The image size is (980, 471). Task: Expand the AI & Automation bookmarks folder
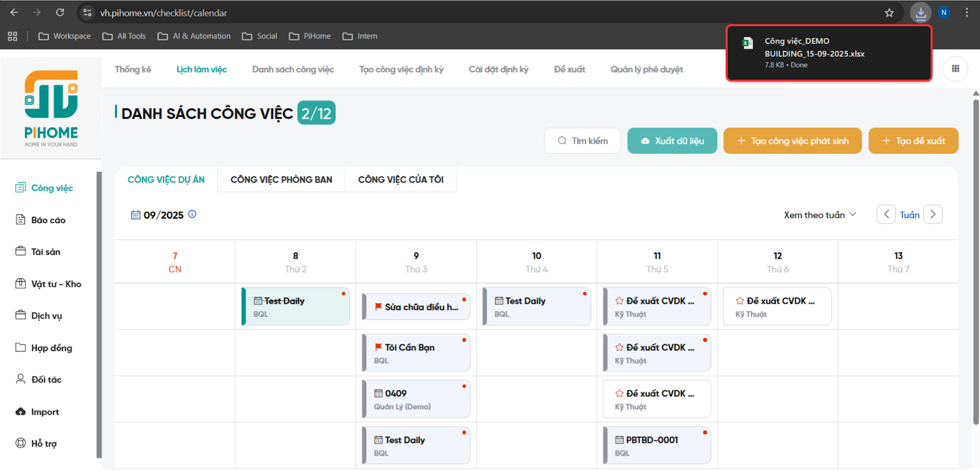pyautogui.click(x=194, y=36)
